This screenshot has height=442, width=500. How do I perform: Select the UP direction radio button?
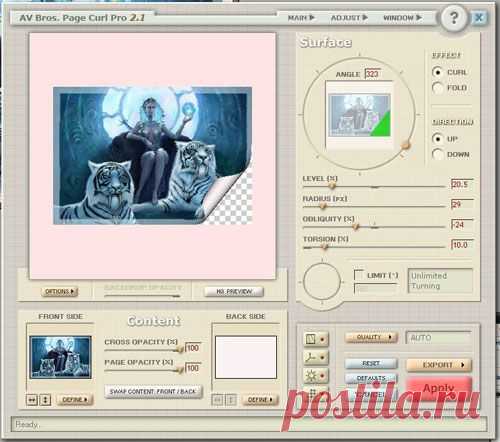pos(437,138)
